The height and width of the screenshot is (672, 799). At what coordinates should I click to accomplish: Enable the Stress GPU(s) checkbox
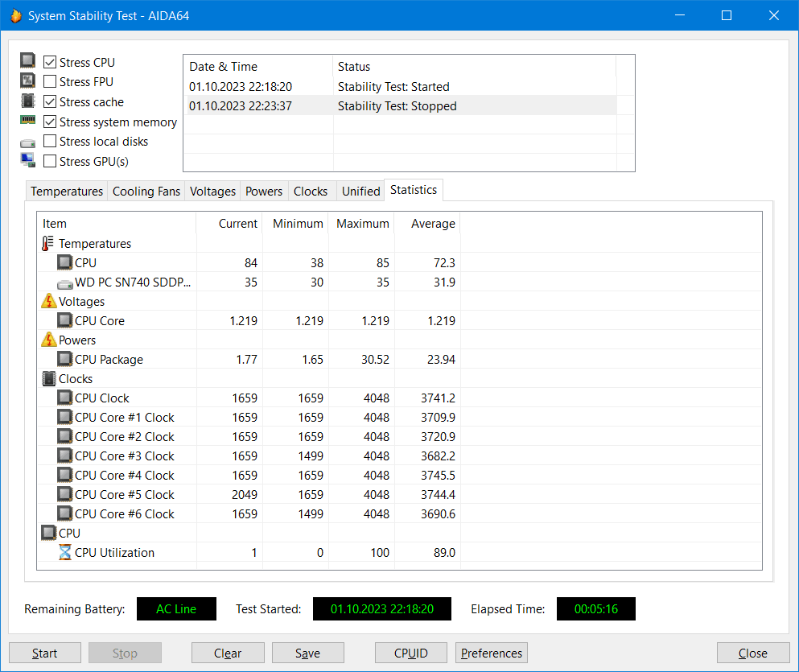(49, 162)
